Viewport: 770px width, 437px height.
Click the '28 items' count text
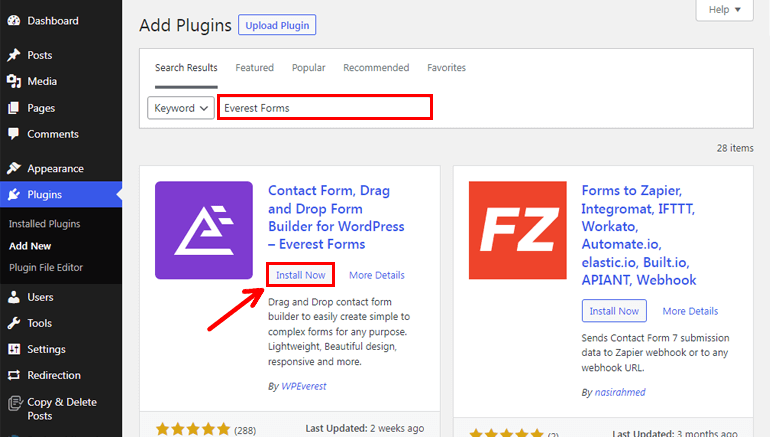tap(735, 148)
